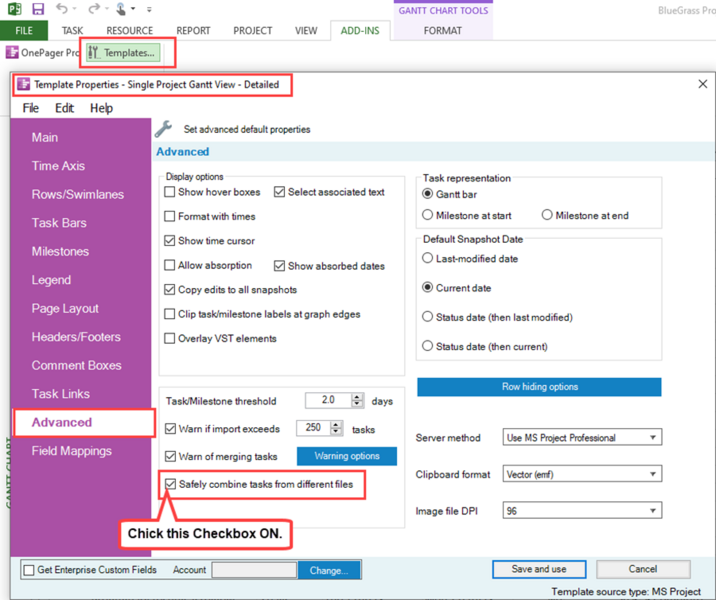
Task: Enable the Show hover boxes checkbox
Action: coord(169,192)
